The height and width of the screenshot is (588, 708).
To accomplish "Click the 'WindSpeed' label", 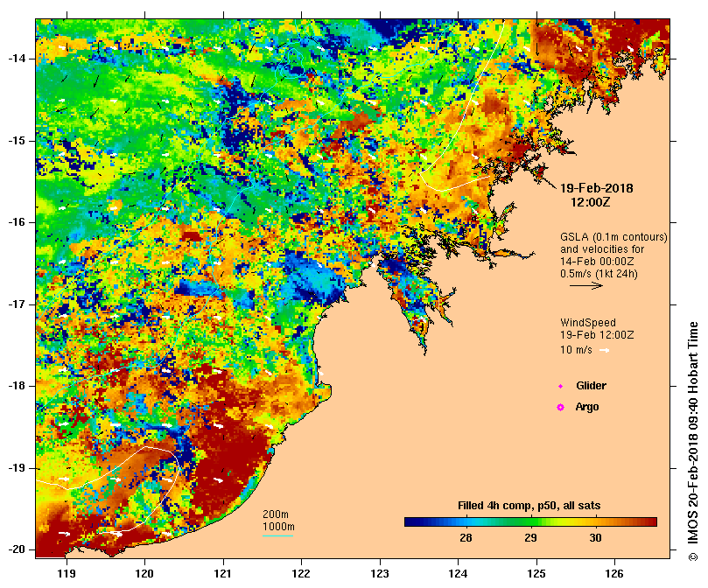I will pyautogui.click(x=588, y=323).
